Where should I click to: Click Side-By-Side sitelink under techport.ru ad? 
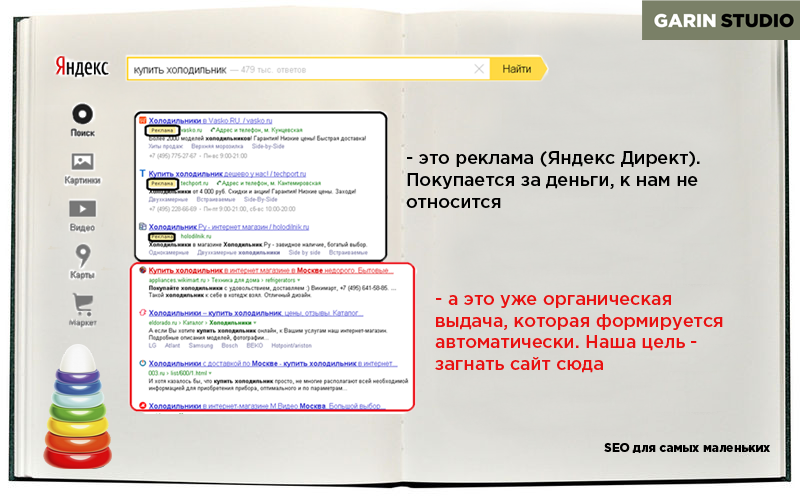pos(261,200)
